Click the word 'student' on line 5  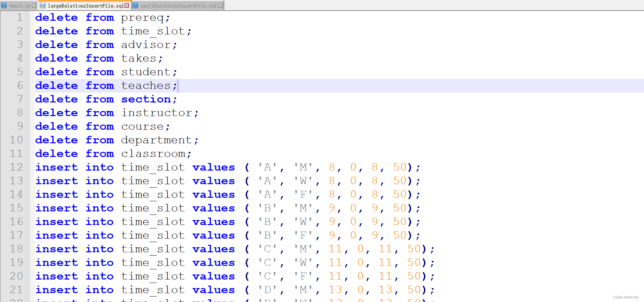coord(146,72)
